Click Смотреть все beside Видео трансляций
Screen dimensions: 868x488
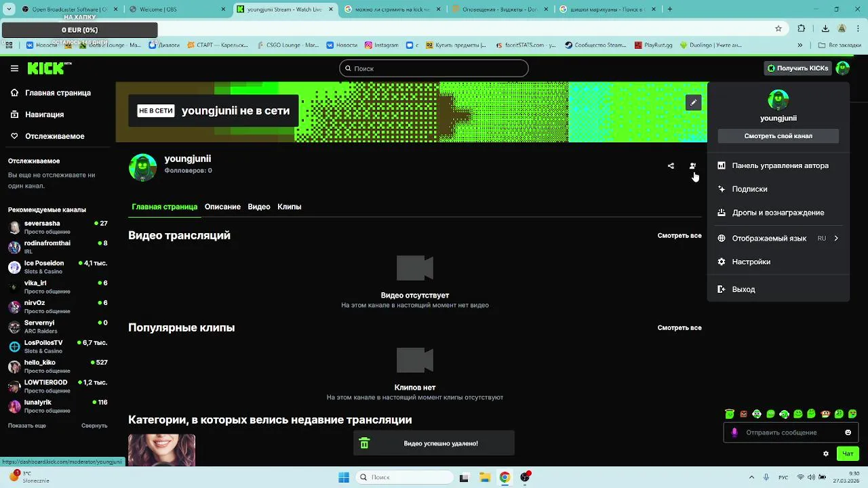pyautogui.click(x=679, y=236)
